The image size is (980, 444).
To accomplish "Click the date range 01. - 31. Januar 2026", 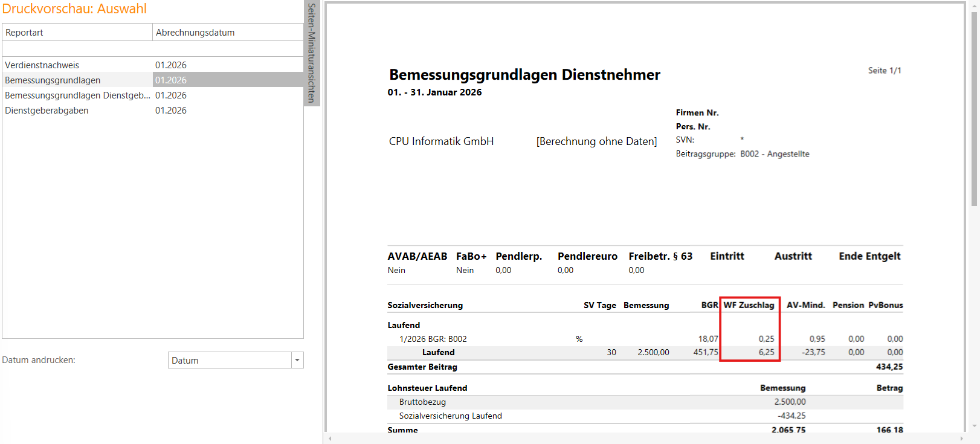I will 434,92.
